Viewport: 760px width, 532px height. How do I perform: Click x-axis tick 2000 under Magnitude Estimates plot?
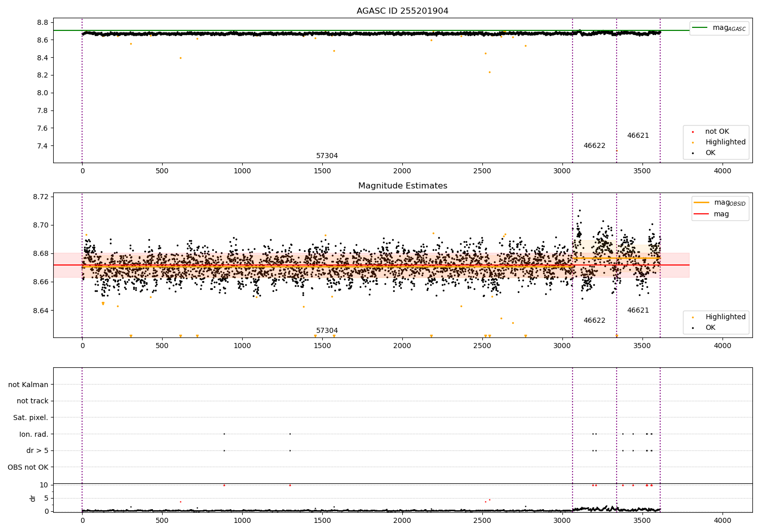tap(402, 346)
